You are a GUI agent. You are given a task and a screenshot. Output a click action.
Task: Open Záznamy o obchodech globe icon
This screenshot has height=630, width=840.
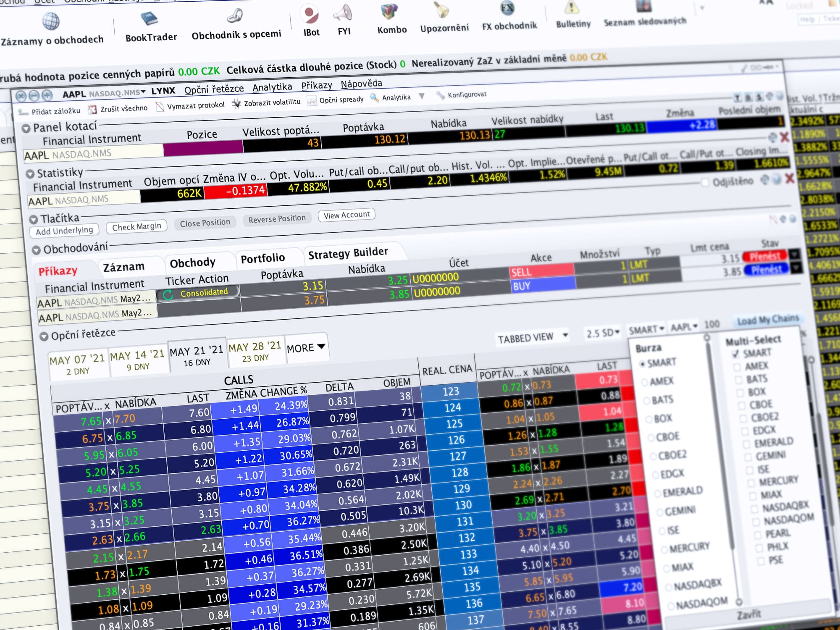(x=51, y=21)
